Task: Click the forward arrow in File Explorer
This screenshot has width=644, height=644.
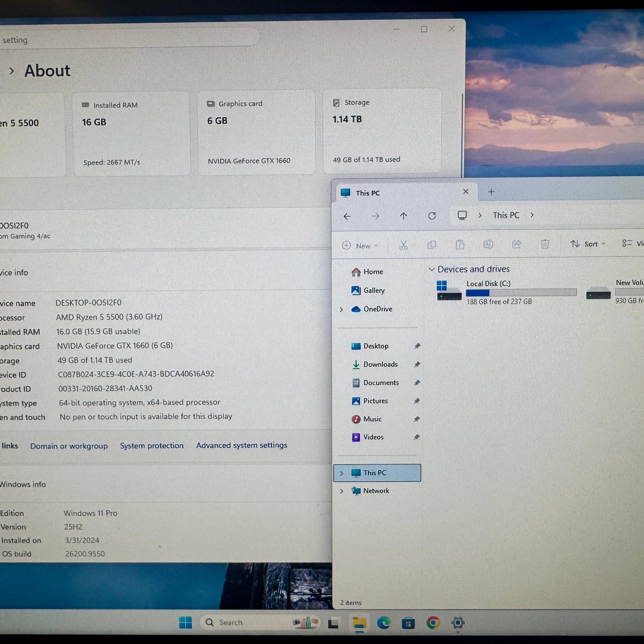Action: [x=376, y=216]
